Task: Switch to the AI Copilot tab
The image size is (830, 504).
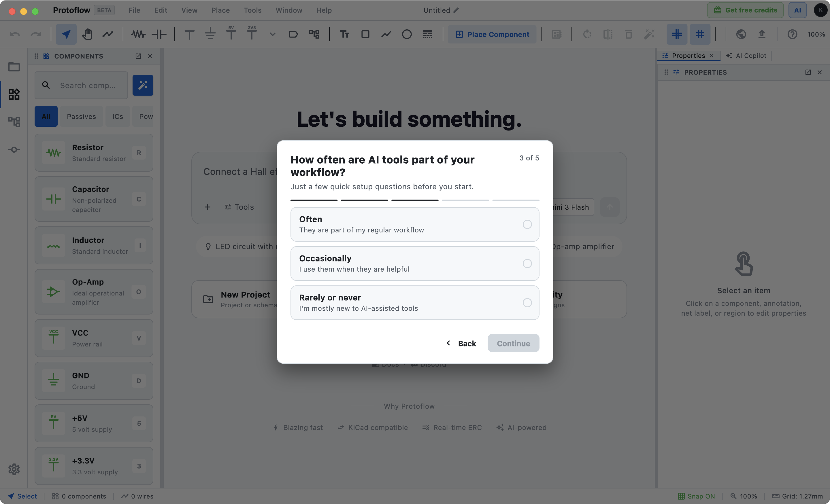Action: [746, 56]
